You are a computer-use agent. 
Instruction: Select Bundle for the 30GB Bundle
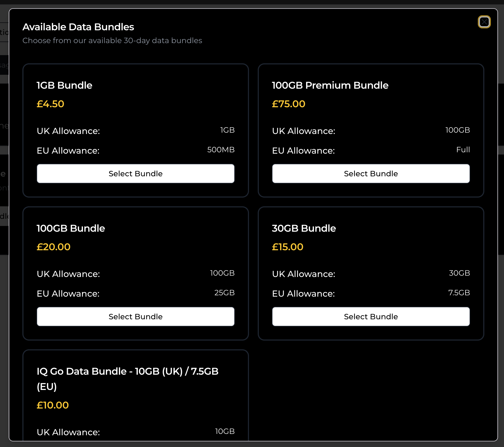[x=371, y=317]
